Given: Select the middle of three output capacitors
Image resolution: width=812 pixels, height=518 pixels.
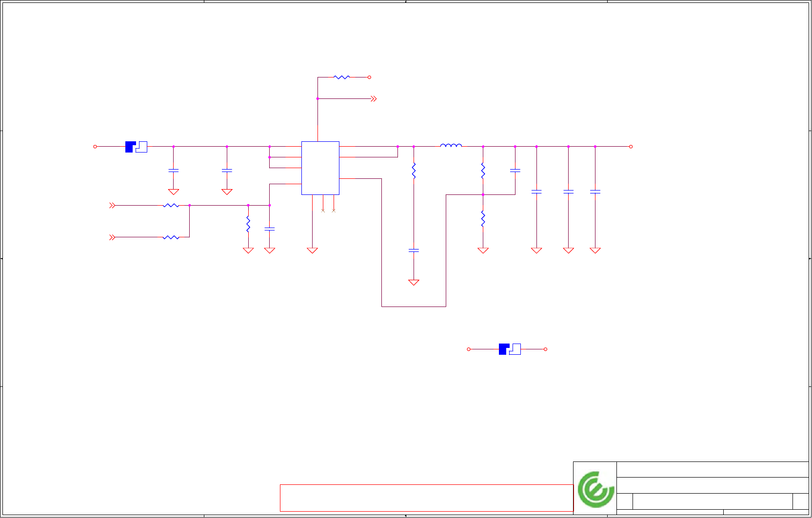Looking at the screenshot, I should pos(569,192).
